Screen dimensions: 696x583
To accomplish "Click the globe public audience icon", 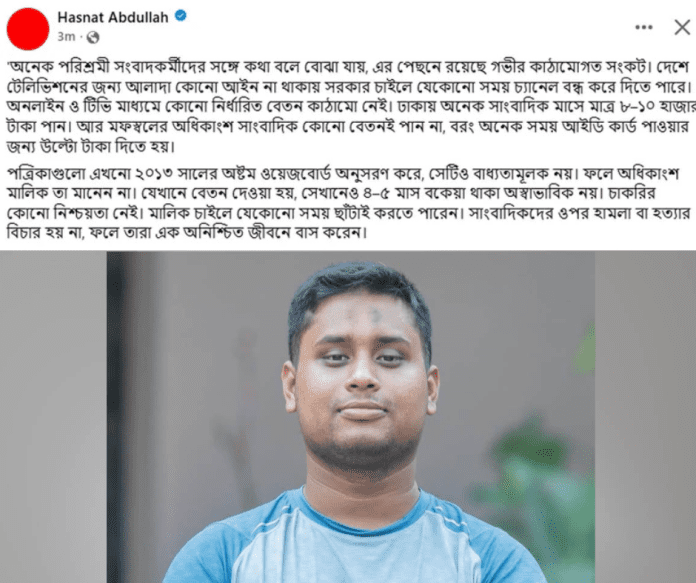I will point(93,37).
